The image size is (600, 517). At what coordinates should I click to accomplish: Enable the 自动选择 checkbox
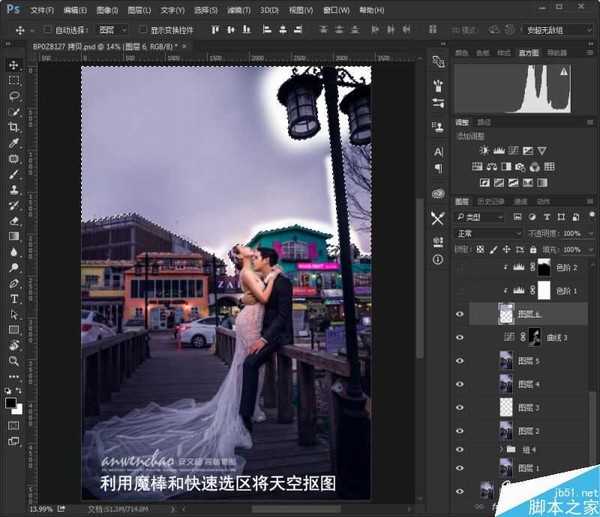click(50, 29)
